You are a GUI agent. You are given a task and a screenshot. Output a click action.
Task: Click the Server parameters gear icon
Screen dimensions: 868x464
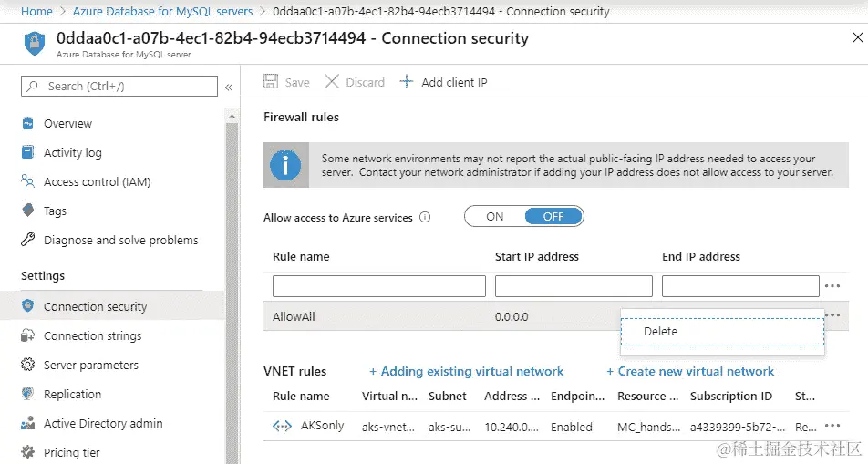(27, 365)
